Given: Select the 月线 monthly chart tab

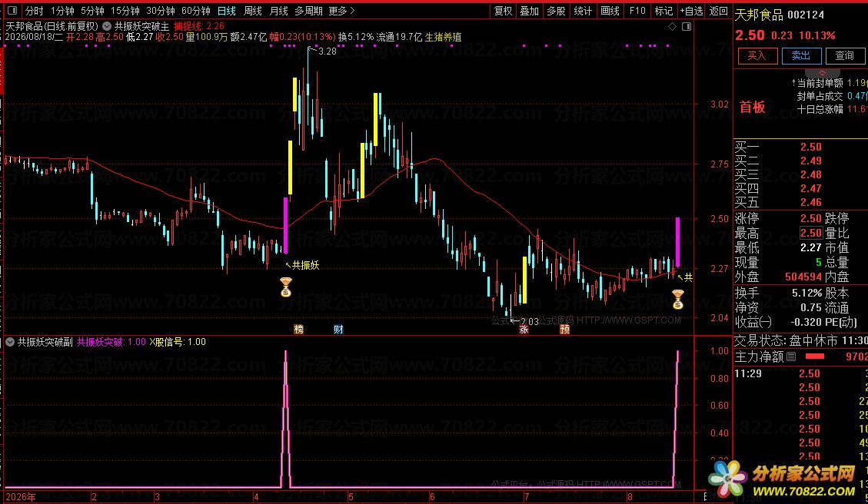Looking at the screenshot, I should (278, 11).
